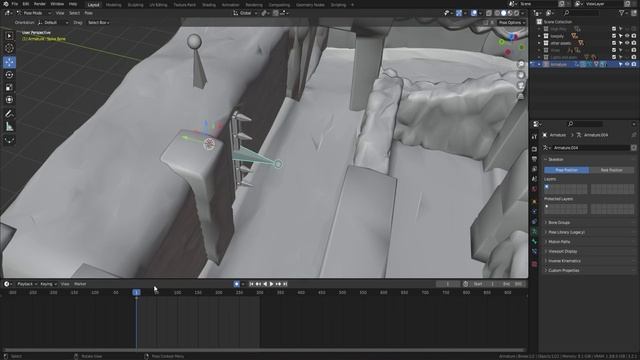This screenshot has height=360, width=640.
Task: Click the current frame marker in timeline
Action: pos(136,293)
